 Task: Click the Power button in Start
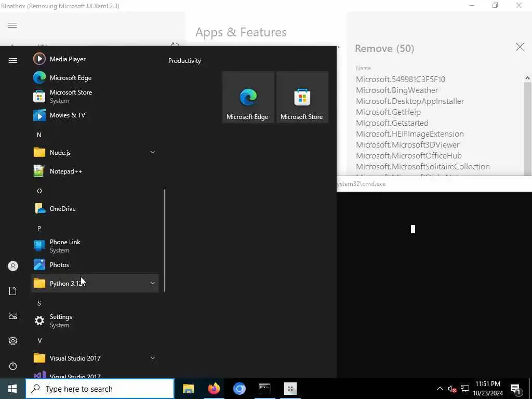(13, 366)
